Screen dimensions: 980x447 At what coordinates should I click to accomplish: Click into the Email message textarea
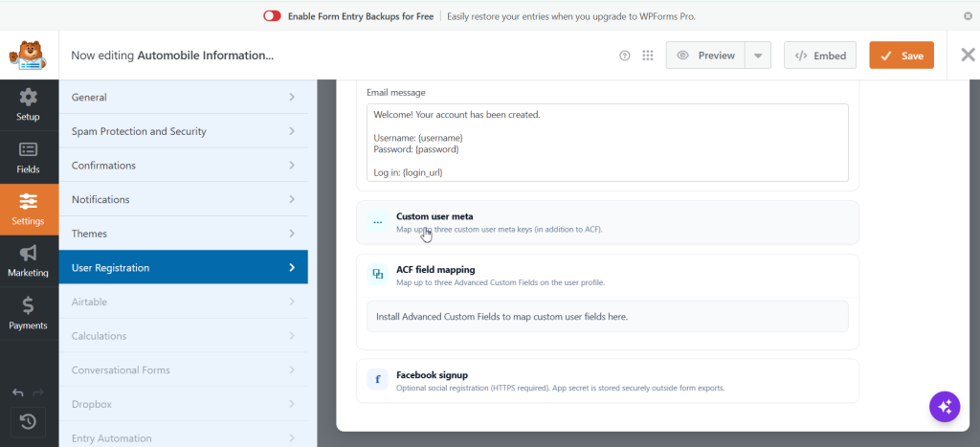coord(607,143)
